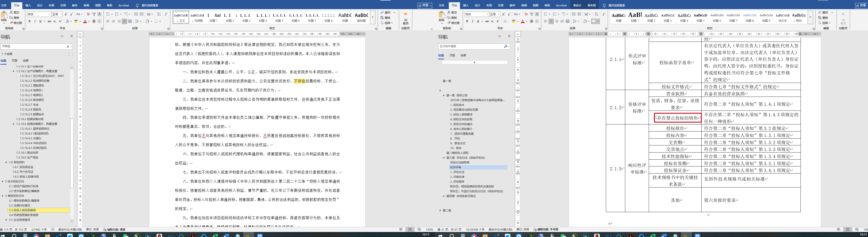This screenshot has width=868, height=237.
Task: Toggle character border in the right window
Action: tap(537, 14)
